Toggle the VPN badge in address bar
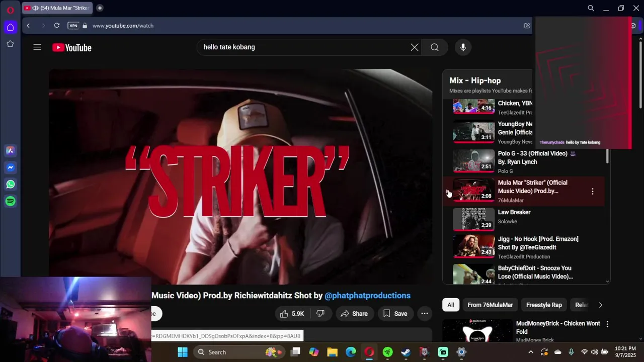The width and height of the screenshot is (644, 362). (73, 26)
